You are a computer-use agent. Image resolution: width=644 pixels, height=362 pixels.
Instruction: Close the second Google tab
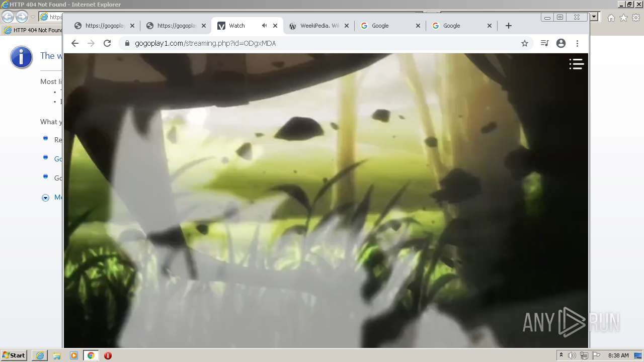(490, 26)
